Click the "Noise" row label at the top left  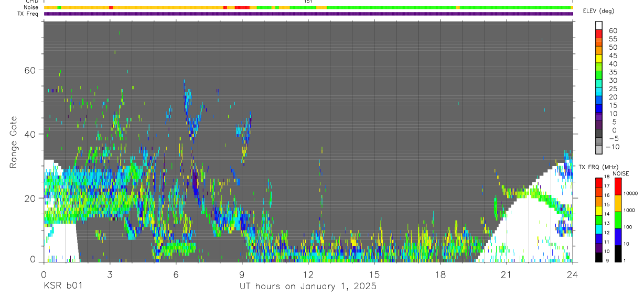click(31, 7)
